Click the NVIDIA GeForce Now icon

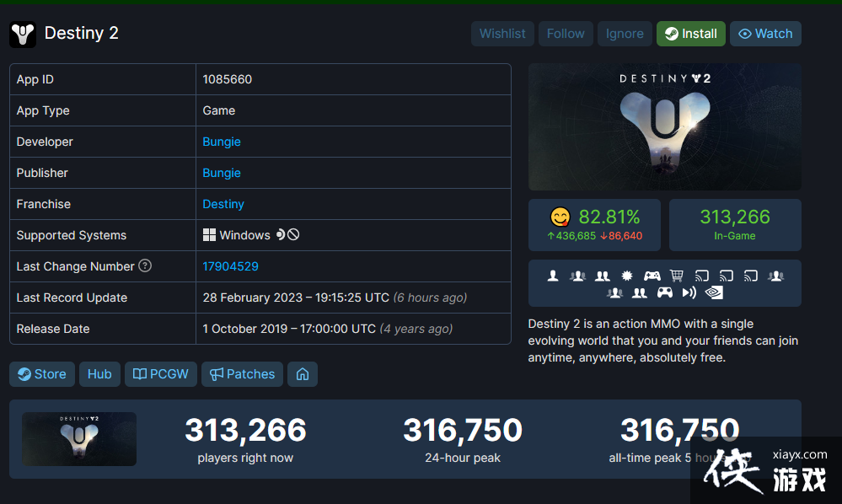714,292
